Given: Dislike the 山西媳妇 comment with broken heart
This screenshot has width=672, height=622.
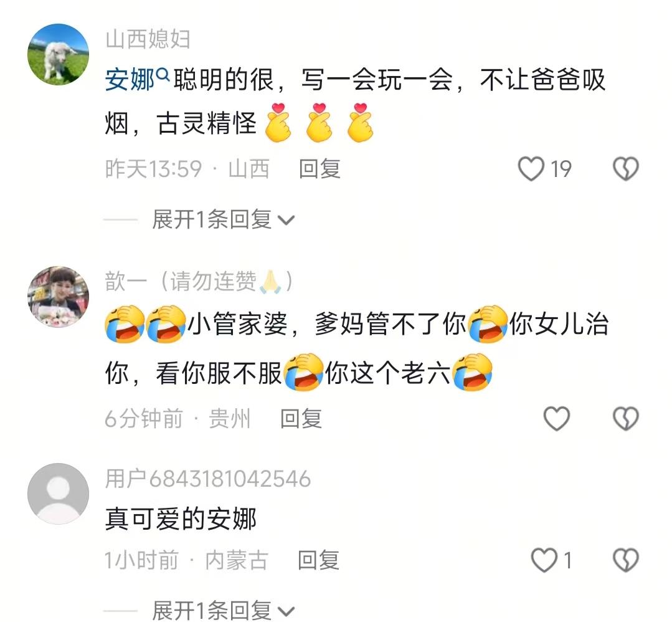Looking at the screenshot, I should click(x=626, y=168).
